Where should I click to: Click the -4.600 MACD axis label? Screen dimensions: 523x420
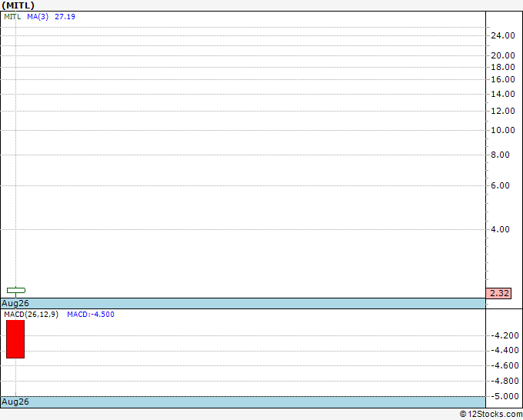[505, 365]
